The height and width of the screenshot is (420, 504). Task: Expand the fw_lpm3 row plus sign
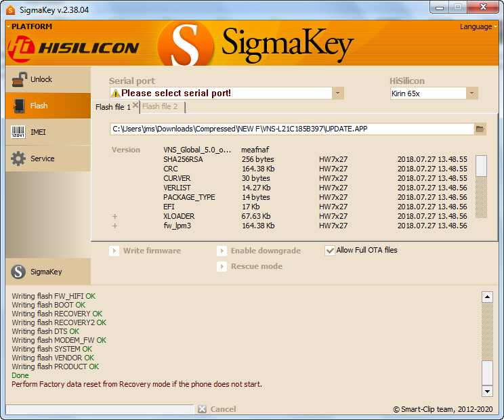pos(114,226)
